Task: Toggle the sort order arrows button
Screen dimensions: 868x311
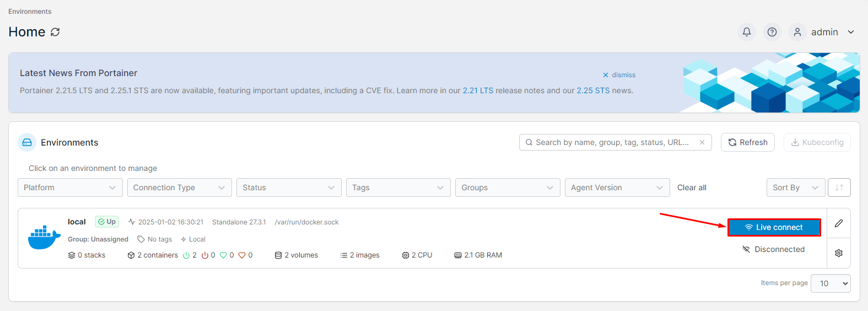Action: [x=839, y=187]
